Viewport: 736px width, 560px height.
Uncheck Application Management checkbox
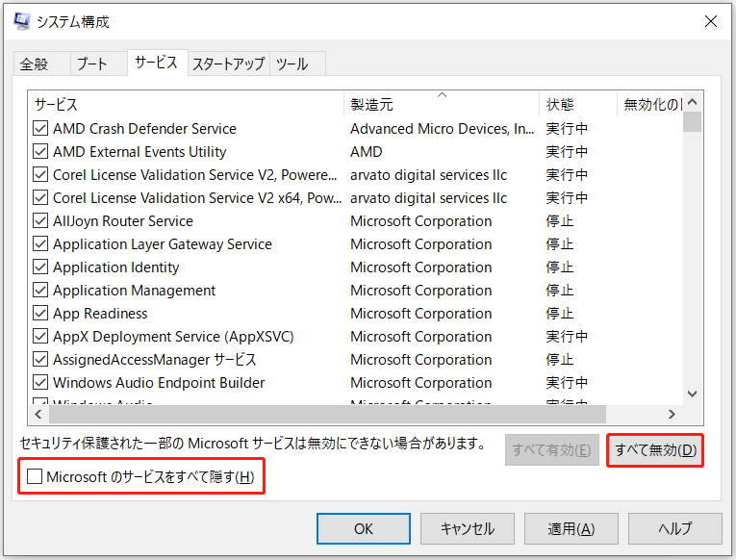click(x=40, y=290)
